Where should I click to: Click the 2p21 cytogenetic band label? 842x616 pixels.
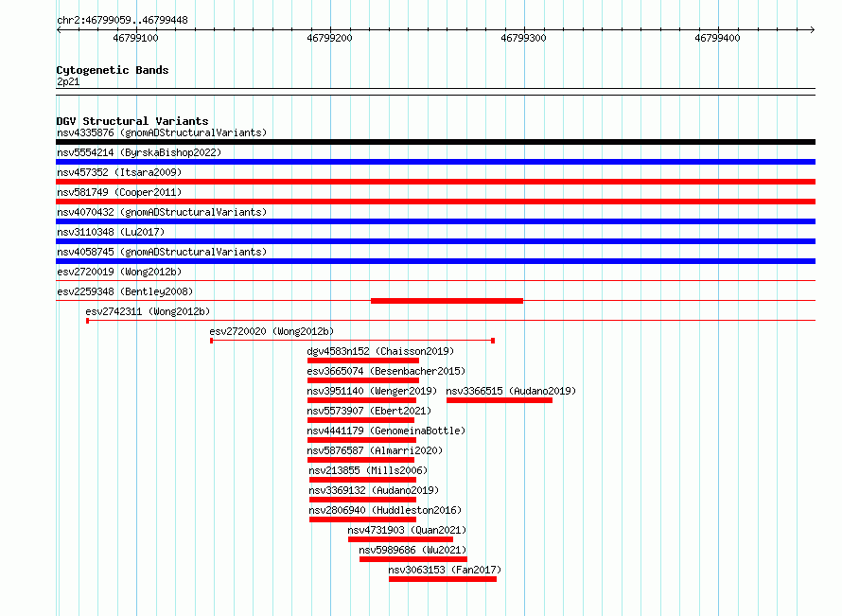pos(68,81)
